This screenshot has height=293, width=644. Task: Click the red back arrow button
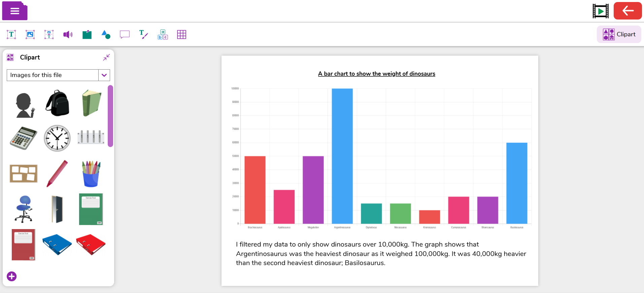point(628,11)
